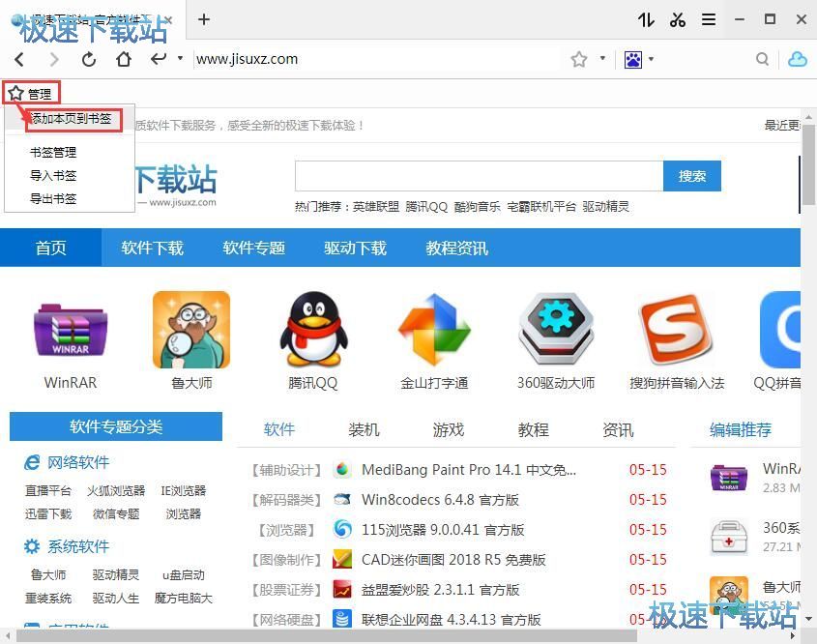Image resolution: width=817 pixels, height=644 pixels.
Task: Click the vertical scrollbar thumb
Action: 808,164
